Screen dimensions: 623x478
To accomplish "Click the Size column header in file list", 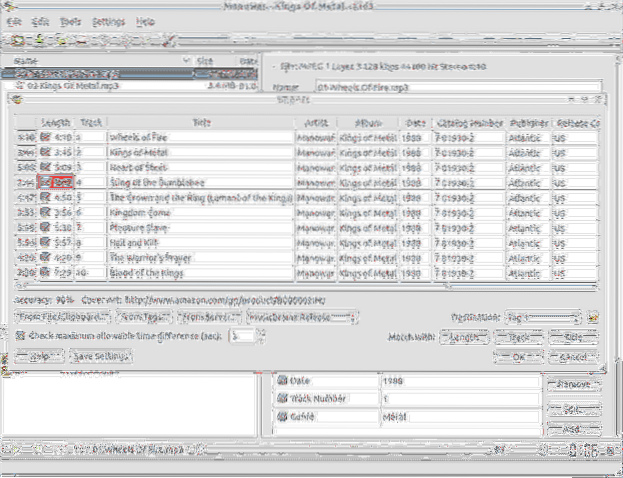I will (215, 61).
